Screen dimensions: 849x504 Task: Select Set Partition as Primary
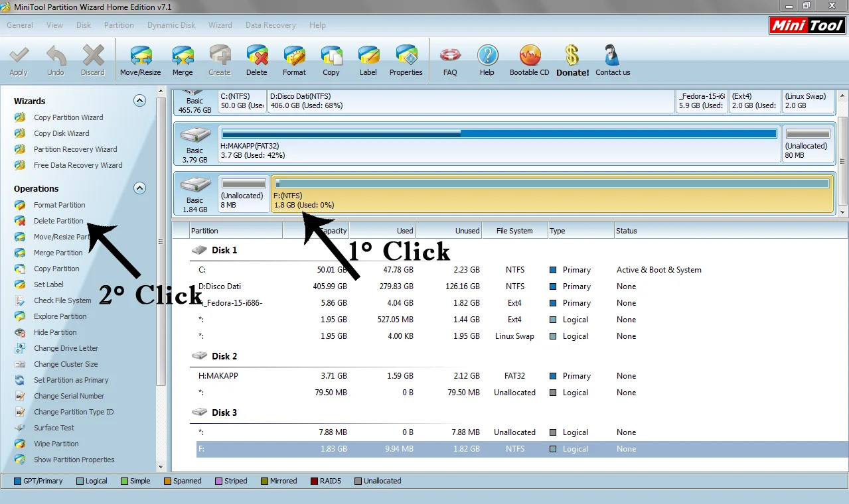71,380
